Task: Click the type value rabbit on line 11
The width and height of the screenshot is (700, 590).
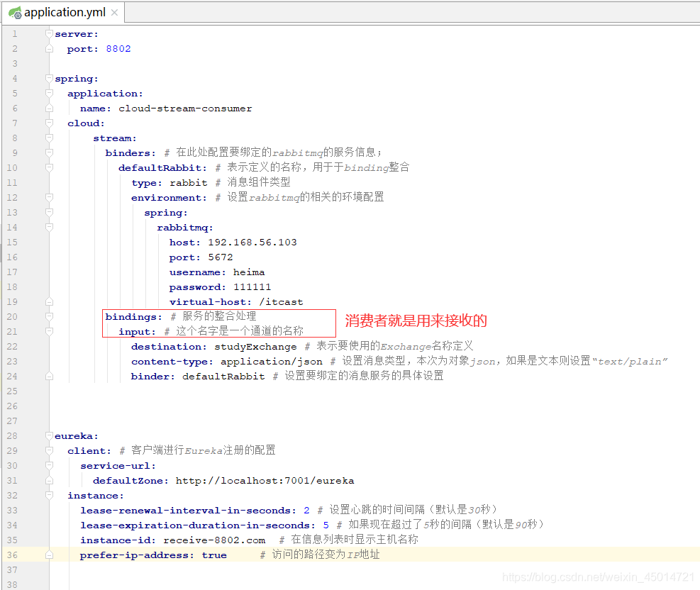Action: 189,183
